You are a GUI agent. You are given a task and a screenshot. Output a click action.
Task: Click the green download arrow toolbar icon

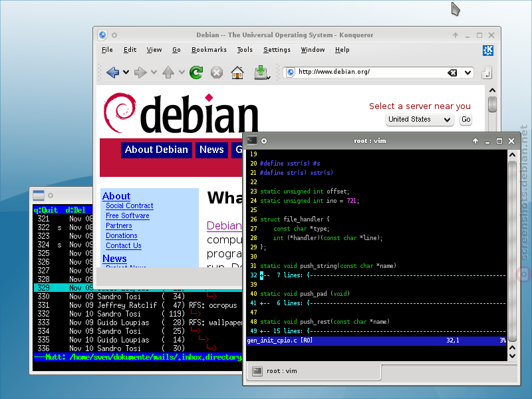(x=261, y=72)
